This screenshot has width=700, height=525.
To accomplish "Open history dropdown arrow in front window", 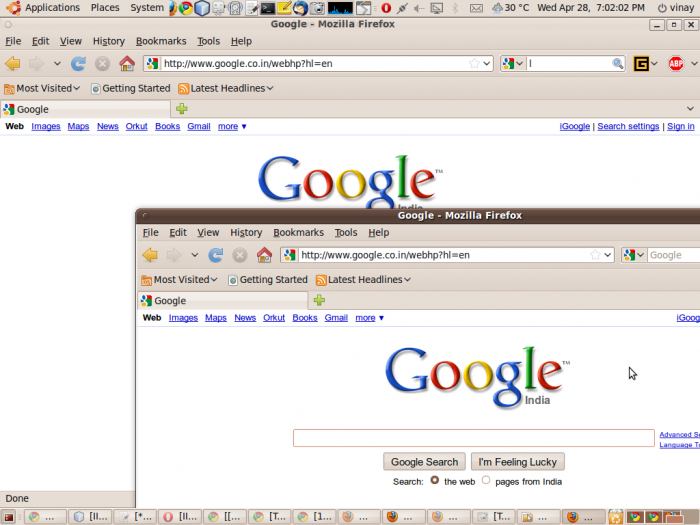I will point(195,255).
